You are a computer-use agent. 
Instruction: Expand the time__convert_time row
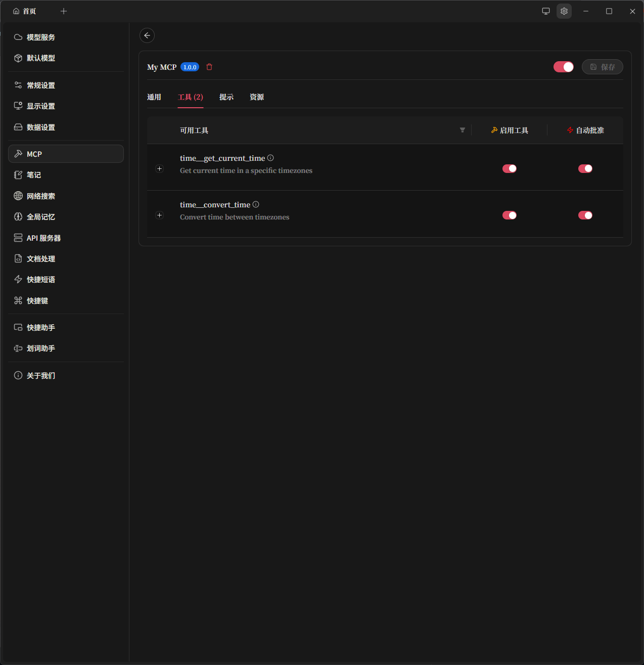pos(160,215)
